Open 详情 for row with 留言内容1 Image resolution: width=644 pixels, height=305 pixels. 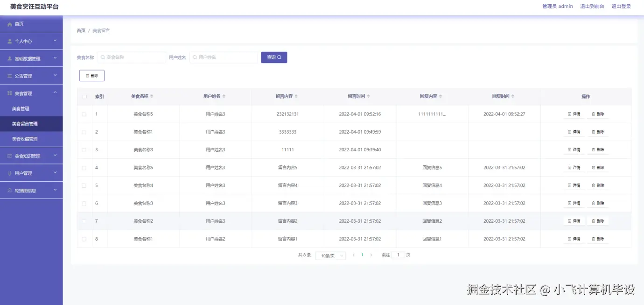pyautogui.click(x=574, y=239)
